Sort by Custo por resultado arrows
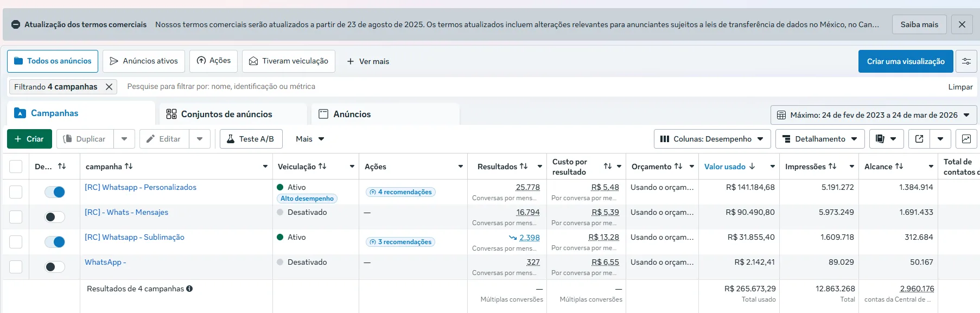 pyautogui.click(x=608, y=167)
